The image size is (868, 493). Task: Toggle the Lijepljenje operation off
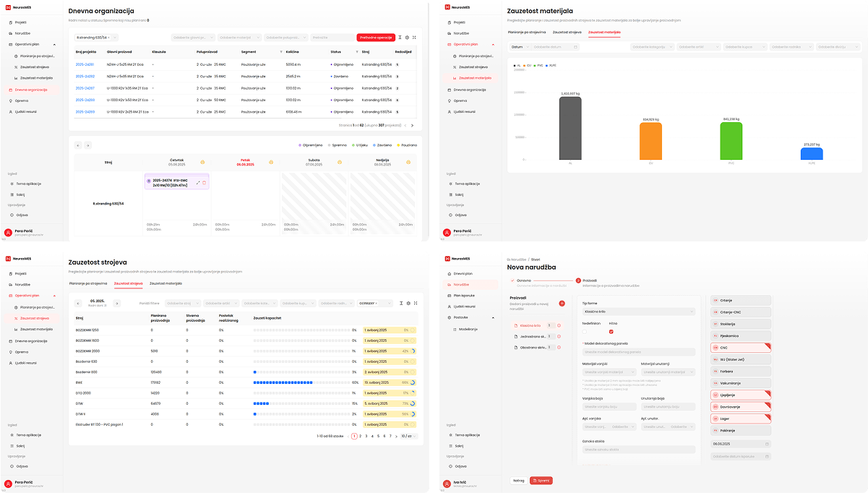coord(741,395)
